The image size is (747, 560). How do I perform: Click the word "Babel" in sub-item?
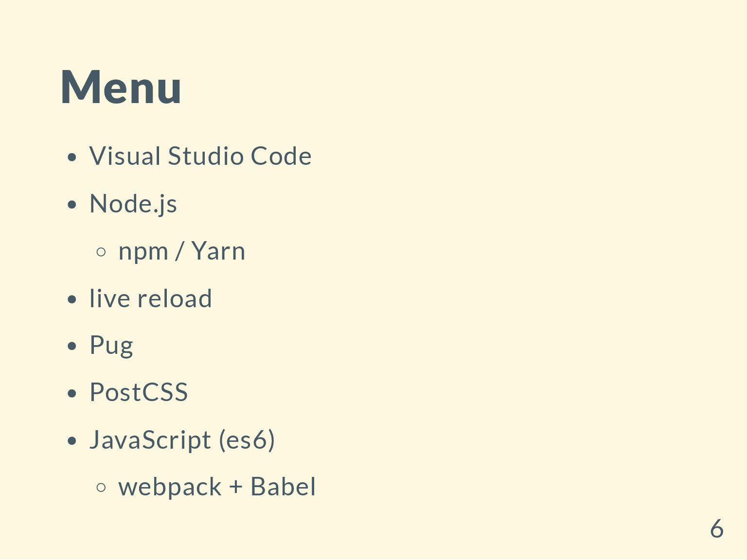click(x=283, y=487)
